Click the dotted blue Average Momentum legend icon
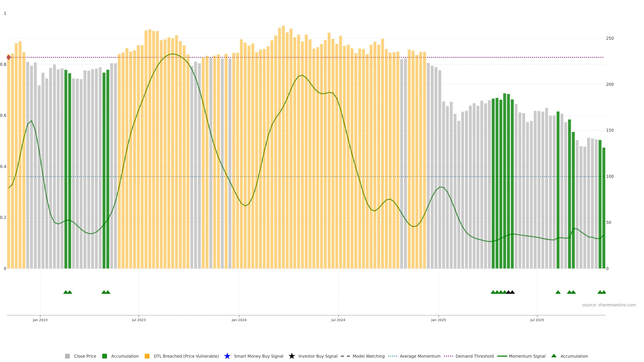 tap(392, 356)
